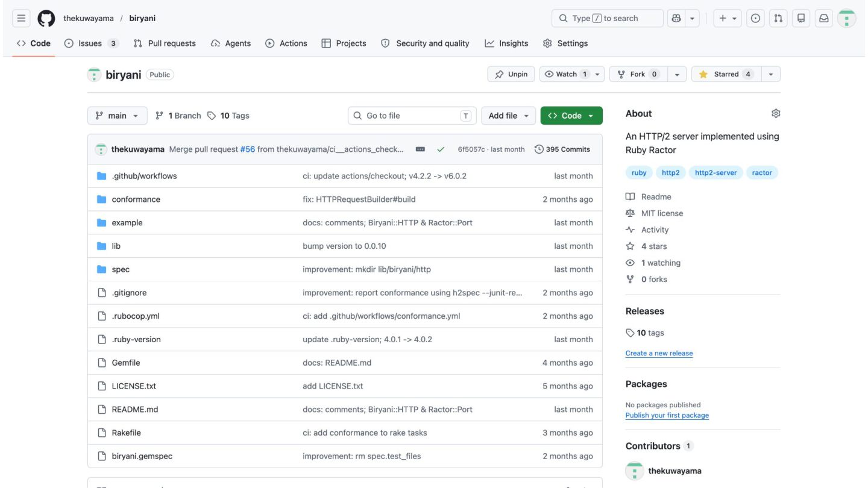Image resolution: width=868 pixels, height=488 pixels.
Task: Switch to the Pull requests tab
Action: 165,43
